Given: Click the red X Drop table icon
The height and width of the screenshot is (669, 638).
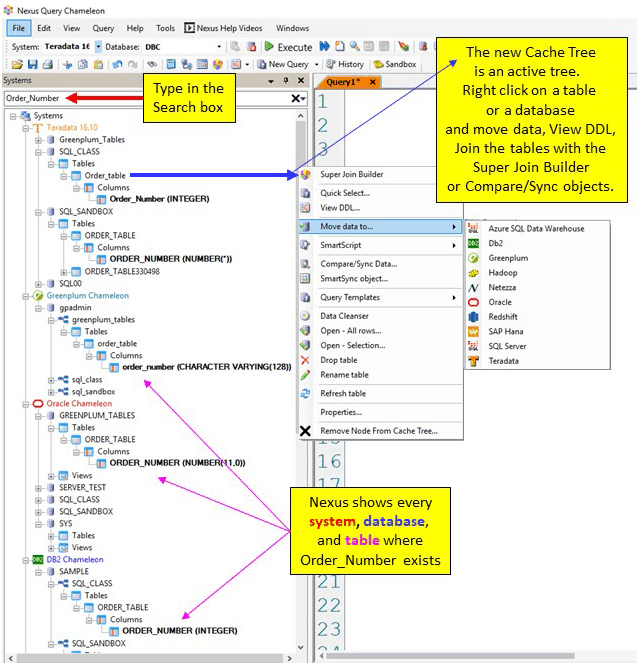Looking at the screenshot, I should pos(306,360).
